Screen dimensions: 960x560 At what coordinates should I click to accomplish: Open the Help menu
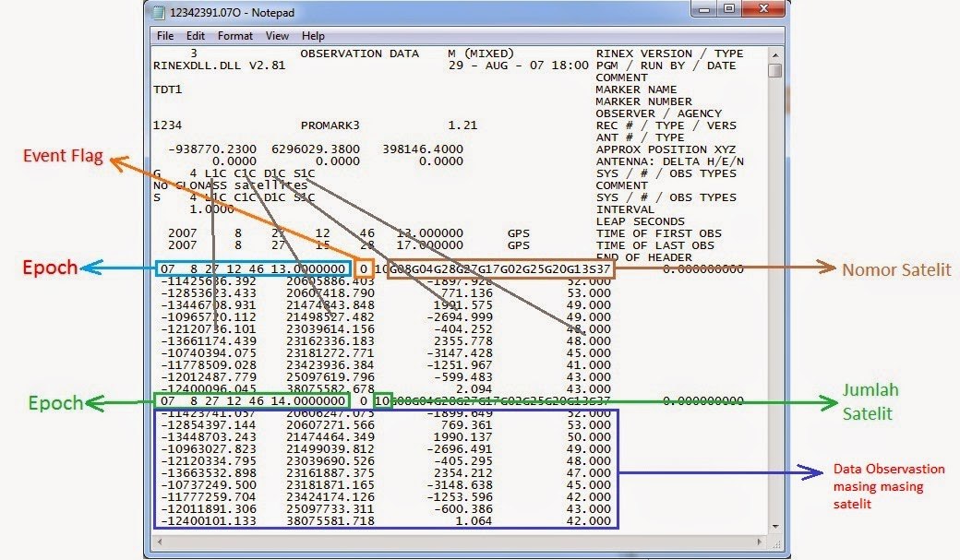tap(312, 35)
